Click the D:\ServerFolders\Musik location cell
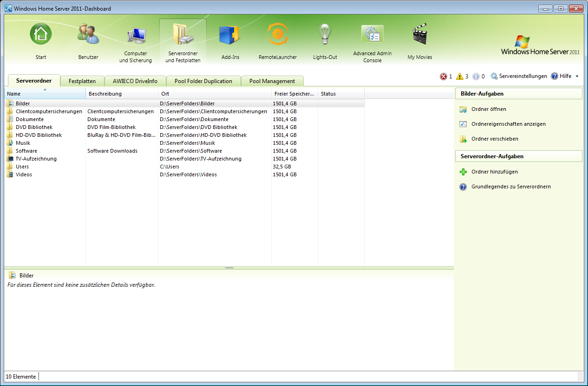The height and width of the screenshot is (386, 588). coord(188,143)
